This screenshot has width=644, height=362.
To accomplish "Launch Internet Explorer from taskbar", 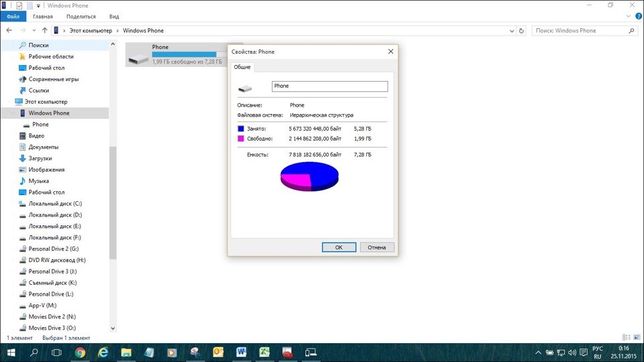I will [x=103, y=353].
